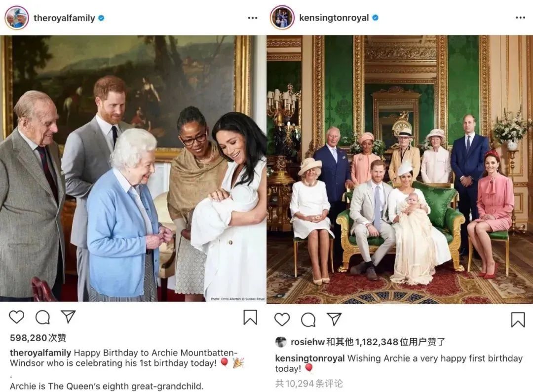
Task: Open comments on theroyalfamily post
Action: tap(42, 318)
